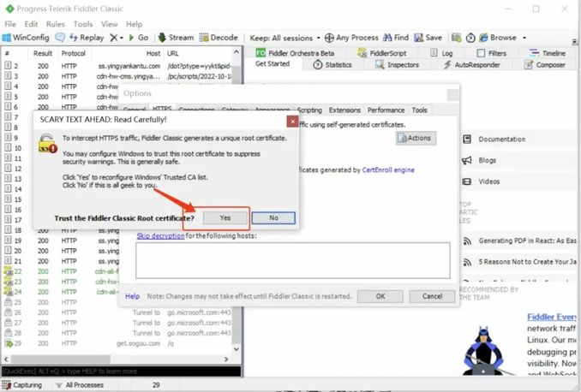This screenshot has height=392, width=581.
Task: Click the Find sessions binoculars icon
Action: point(386,38)
